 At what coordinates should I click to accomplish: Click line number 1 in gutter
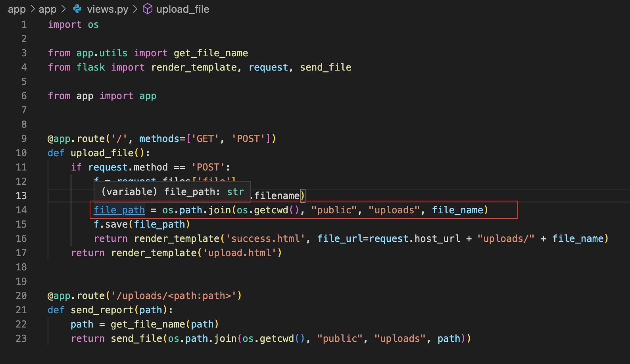pyautogui.click(x=24, y=24)
